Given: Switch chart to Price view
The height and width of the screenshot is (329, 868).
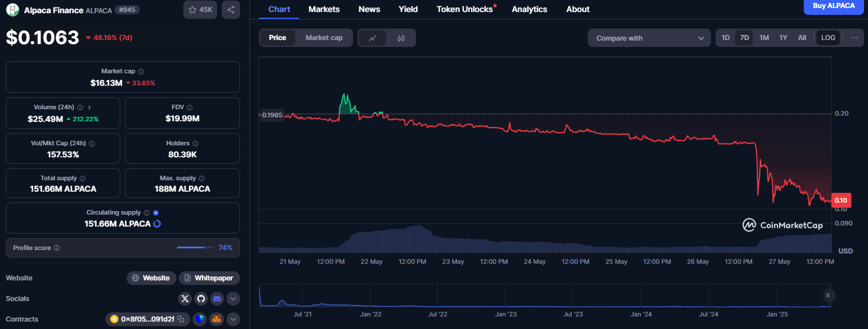Looking at the screenshot, I should 277,38.
